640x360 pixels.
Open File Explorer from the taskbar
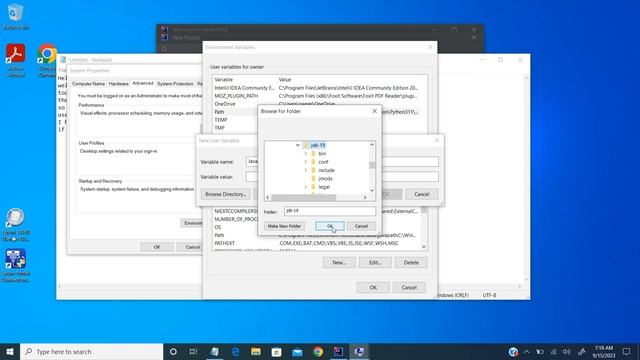click(256, 351)
